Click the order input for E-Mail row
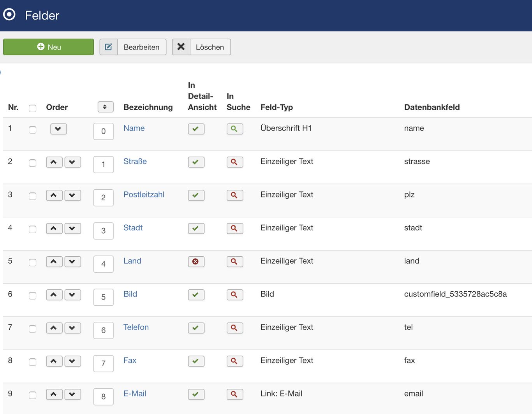The height and width of the screenshot is (414, 532). click(104, 396)
